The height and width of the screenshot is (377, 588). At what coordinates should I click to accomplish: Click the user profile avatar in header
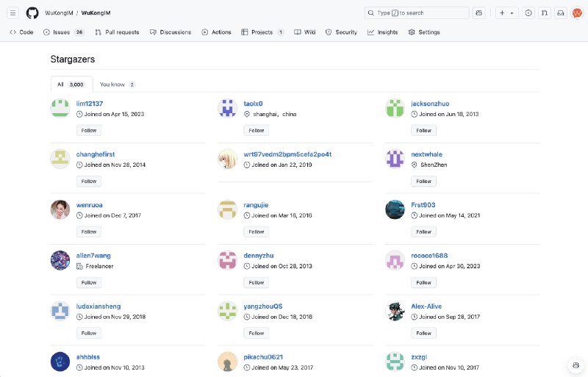577,12
